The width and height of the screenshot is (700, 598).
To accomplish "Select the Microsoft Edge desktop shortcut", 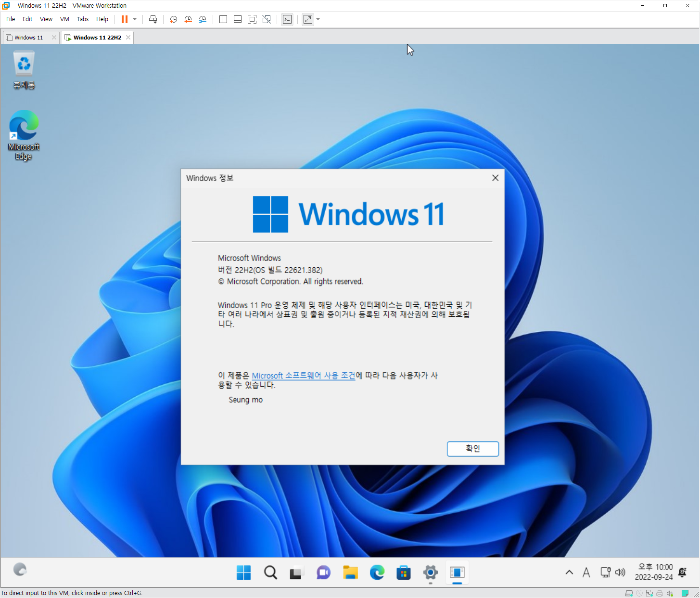I will point(24,135).
